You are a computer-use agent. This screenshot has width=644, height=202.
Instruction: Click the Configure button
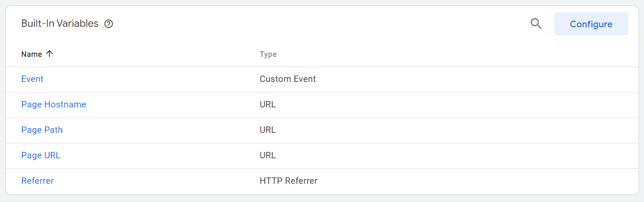point(591,24)
